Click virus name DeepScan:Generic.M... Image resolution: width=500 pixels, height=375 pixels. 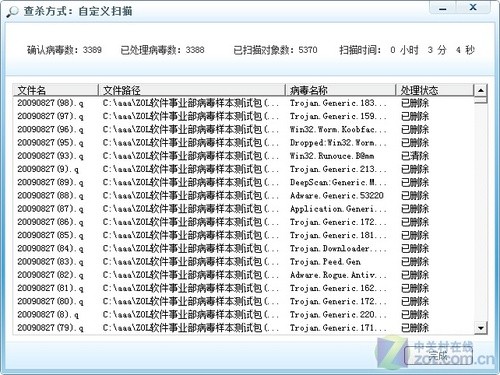[338, 182]
